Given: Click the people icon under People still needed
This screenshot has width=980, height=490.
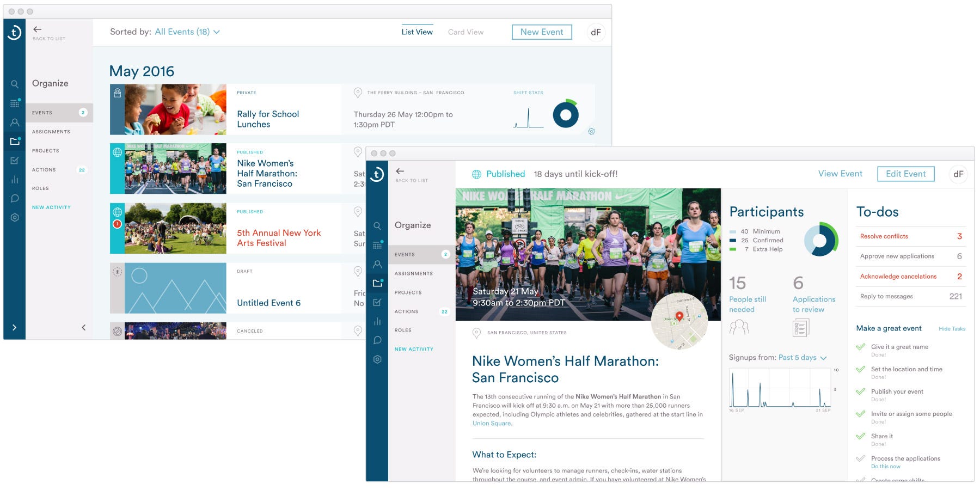Looking at the screenshot, I should [739, 327].
